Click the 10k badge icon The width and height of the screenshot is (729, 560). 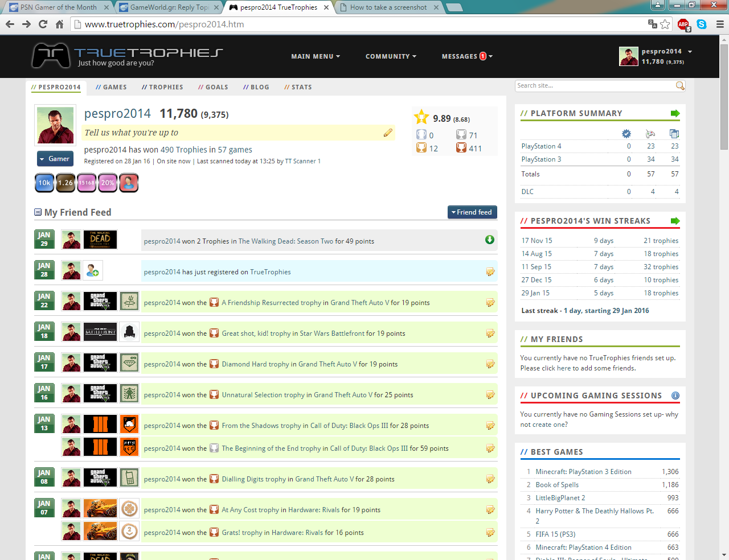(44, 183)
